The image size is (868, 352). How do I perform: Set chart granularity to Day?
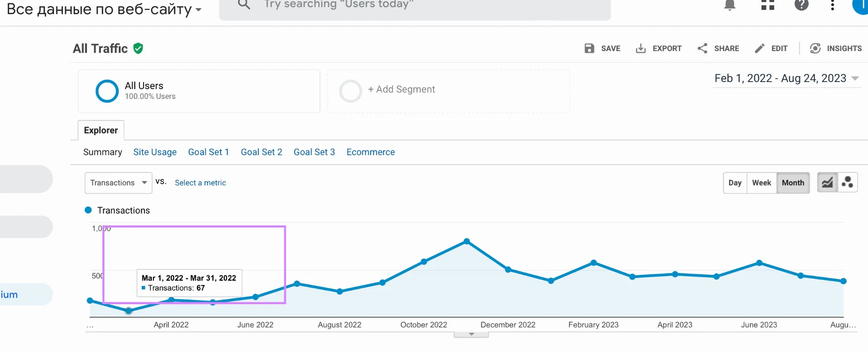735,183
